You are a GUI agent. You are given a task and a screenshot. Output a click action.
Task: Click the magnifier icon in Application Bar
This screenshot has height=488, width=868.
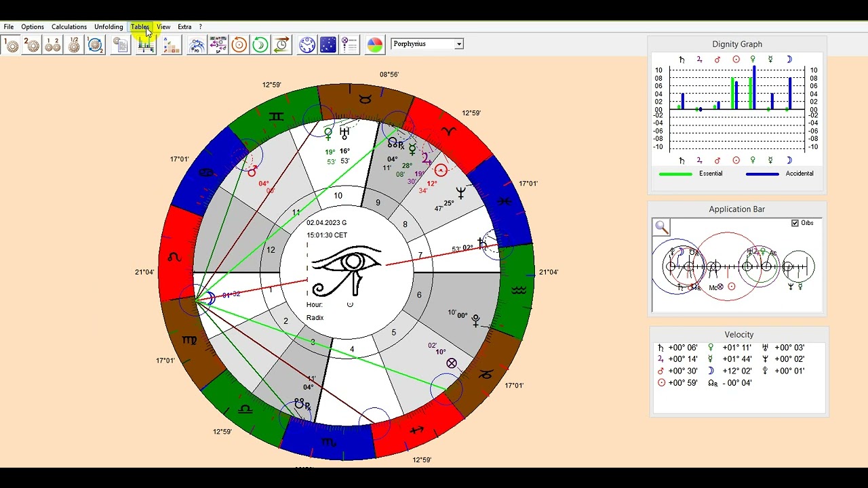pyautogui.click(x=661, y=227)
